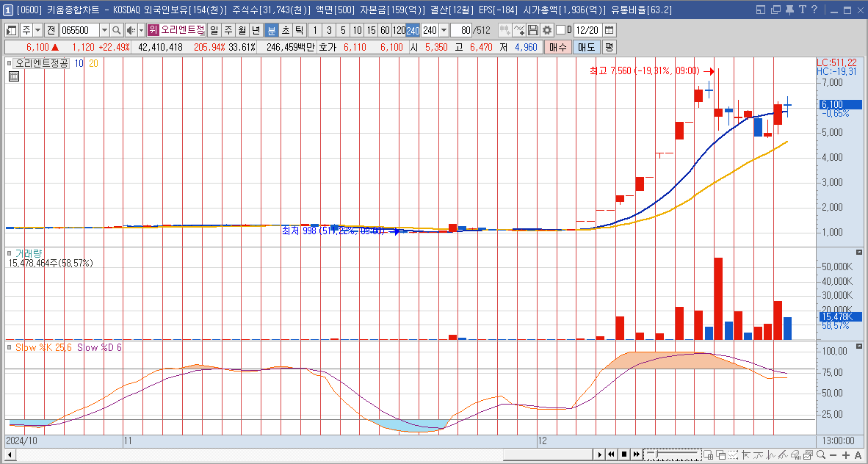Click the 오리엔트정공 stock name button
The height and width of the screenshot is (464, 868).
[182, 30]
